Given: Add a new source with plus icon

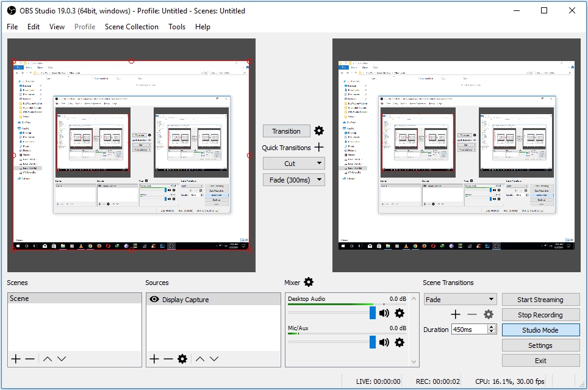Looking at the screenshot, I should [x=154, y=359].
